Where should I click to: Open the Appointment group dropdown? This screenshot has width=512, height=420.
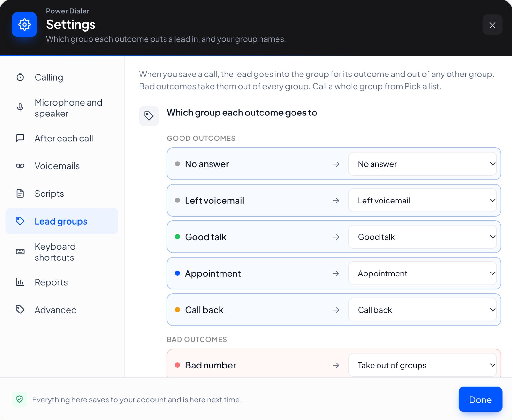click(422, 273)
